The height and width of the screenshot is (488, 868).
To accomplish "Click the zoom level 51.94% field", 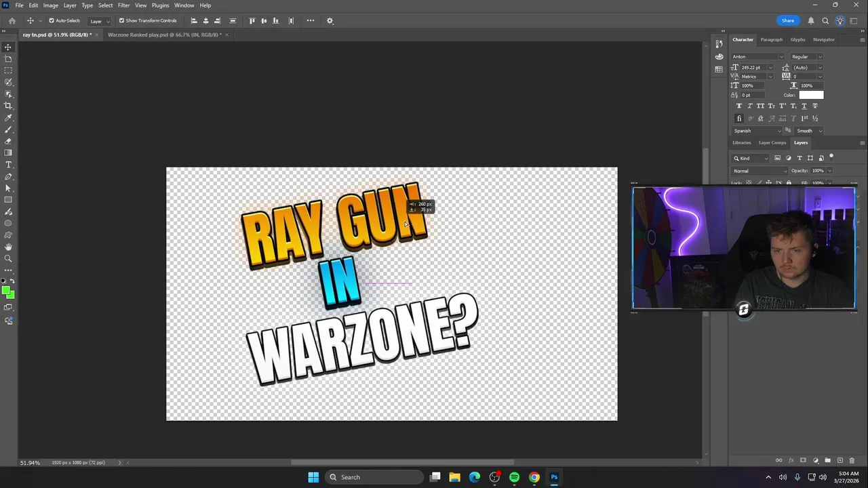I will pyautogui.click(x=30, y=463).
